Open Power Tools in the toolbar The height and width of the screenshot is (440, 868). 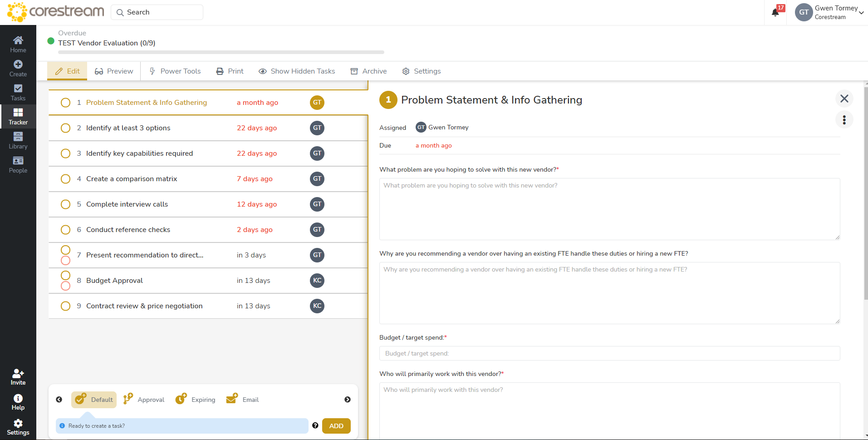point(175,71)
